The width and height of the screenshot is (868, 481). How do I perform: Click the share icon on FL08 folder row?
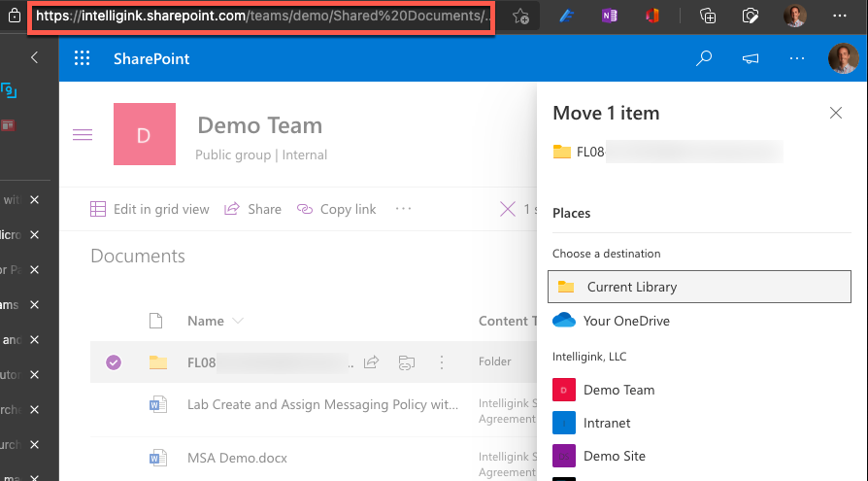[x=371, y=362]
